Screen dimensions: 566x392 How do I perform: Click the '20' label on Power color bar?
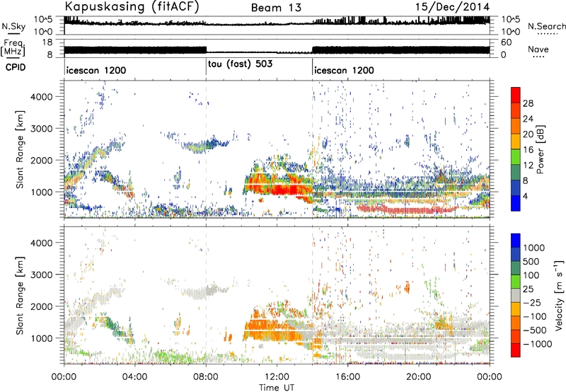528,134
